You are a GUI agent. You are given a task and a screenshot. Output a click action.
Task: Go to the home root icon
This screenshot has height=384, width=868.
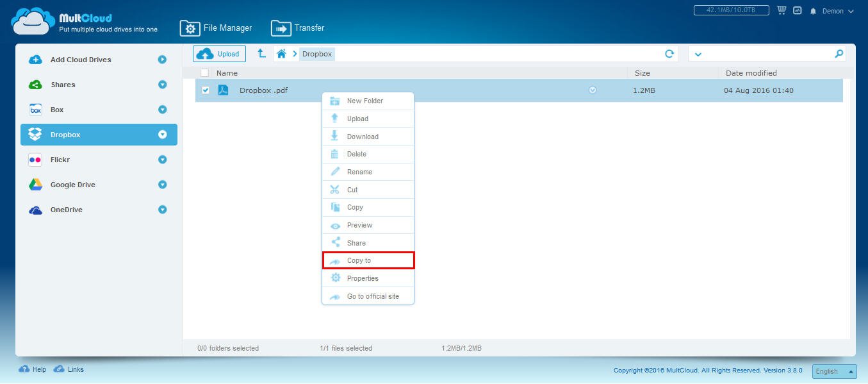point(281,54)
